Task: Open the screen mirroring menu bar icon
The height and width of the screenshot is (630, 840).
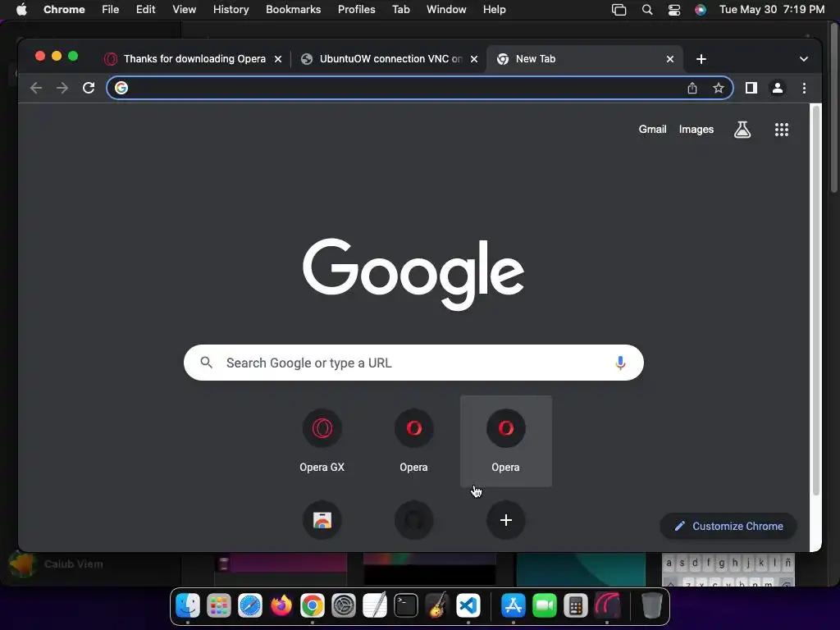Action: (619, 10)
